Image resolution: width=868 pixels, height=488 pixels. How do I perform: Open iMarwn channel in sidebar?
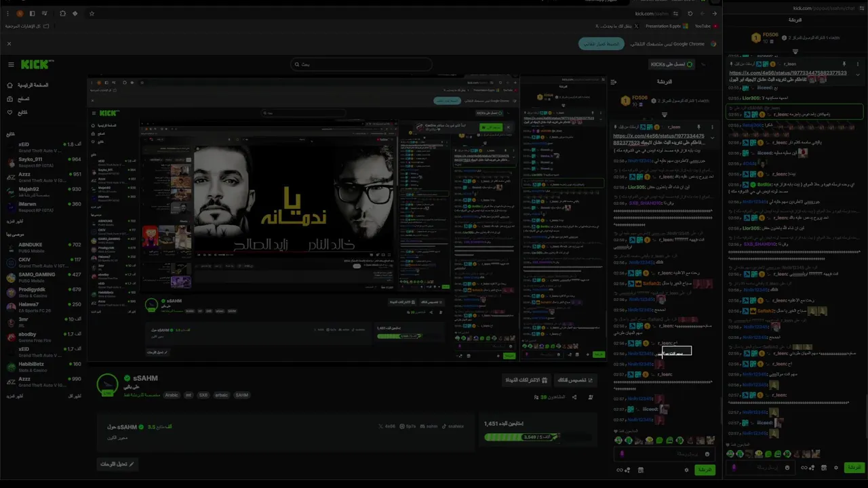pos(44,206)
